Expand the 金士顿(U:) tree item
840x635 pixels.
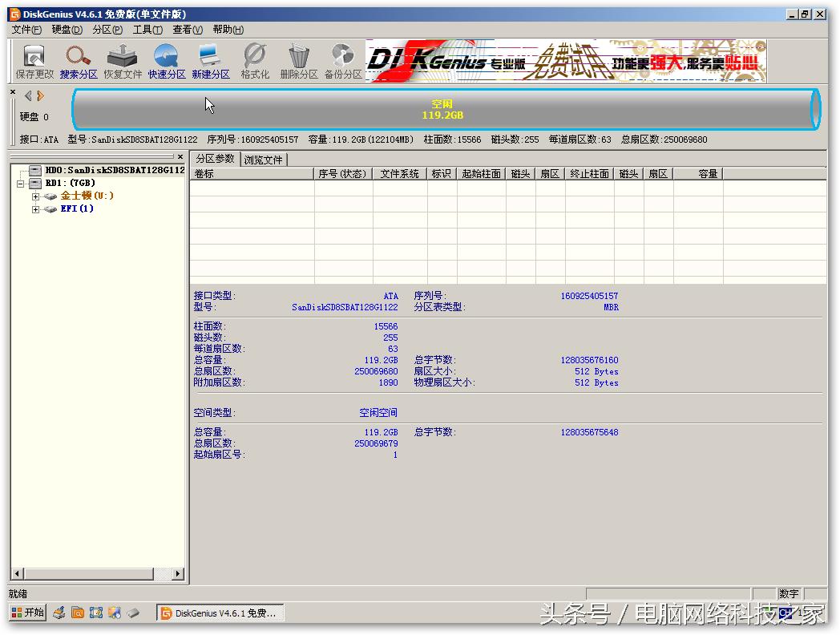34,196
